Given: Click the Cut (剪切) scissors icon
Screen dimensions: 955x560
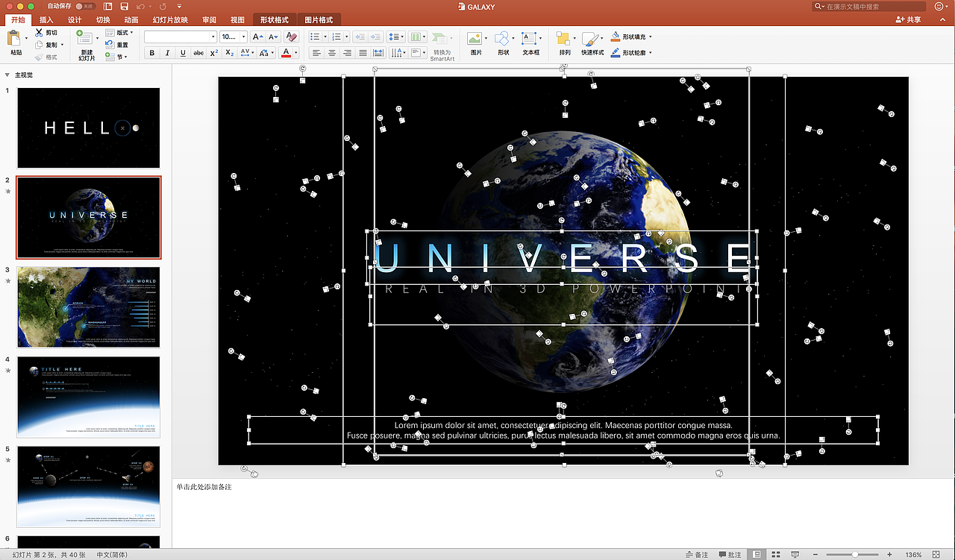Looking at the screenshot, I should (38, 34).
